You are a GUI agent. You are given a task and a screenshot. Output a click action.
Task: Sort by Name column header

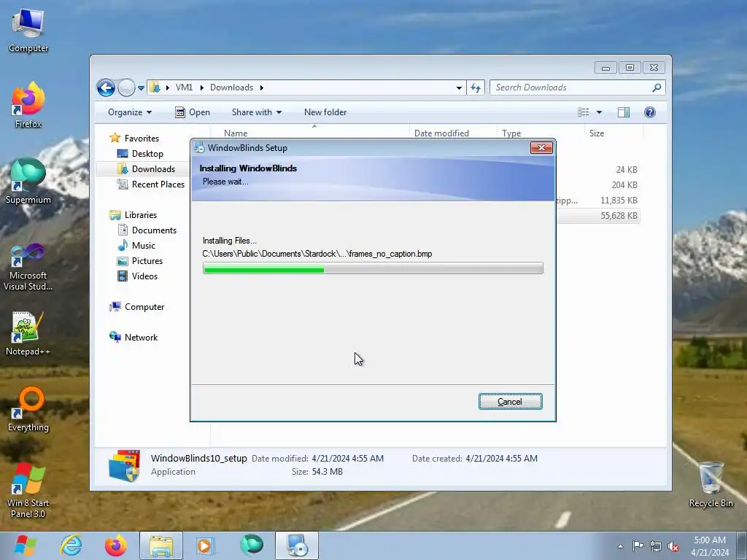309,133
